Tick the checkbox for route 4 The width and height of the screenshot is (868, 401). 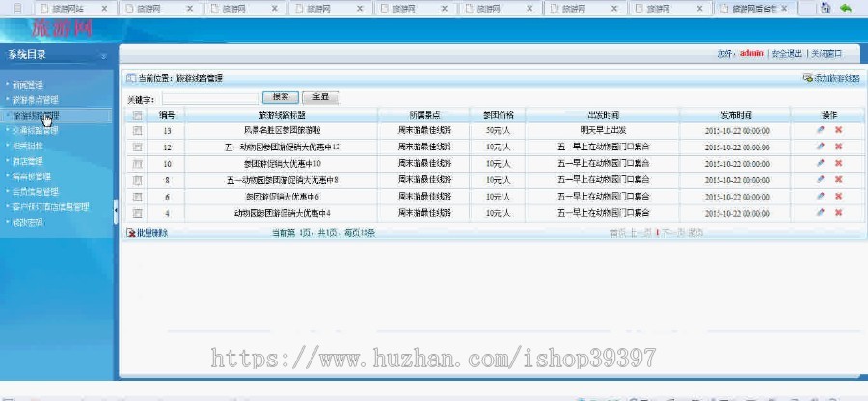[138, 213]
